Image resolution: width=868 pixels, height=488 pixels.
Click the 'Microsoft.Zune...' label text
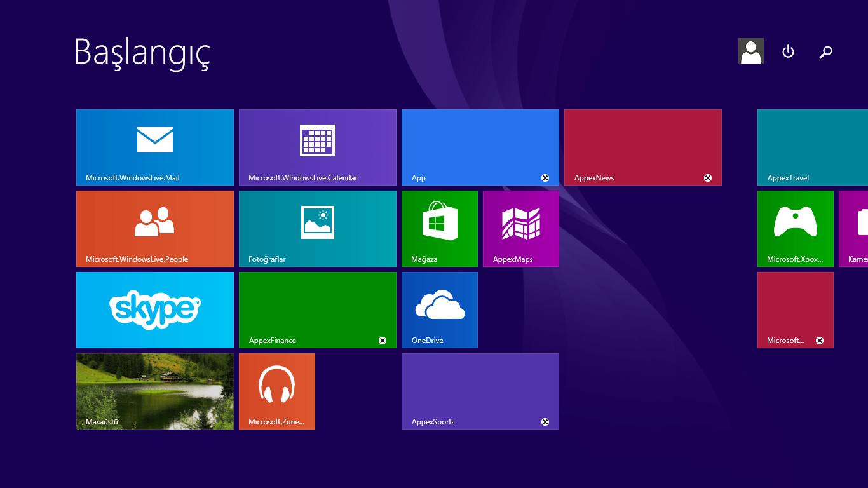tap(276, 422)
